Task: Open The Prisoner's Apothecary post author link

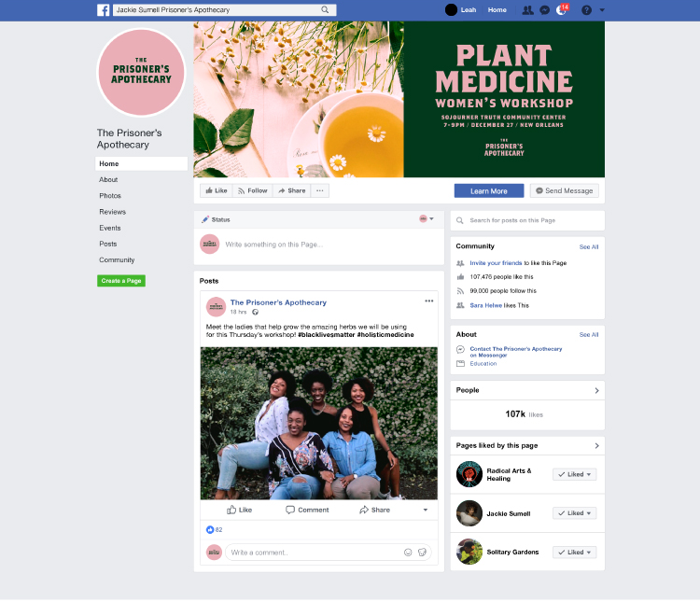Action: [x=278, y=302]
